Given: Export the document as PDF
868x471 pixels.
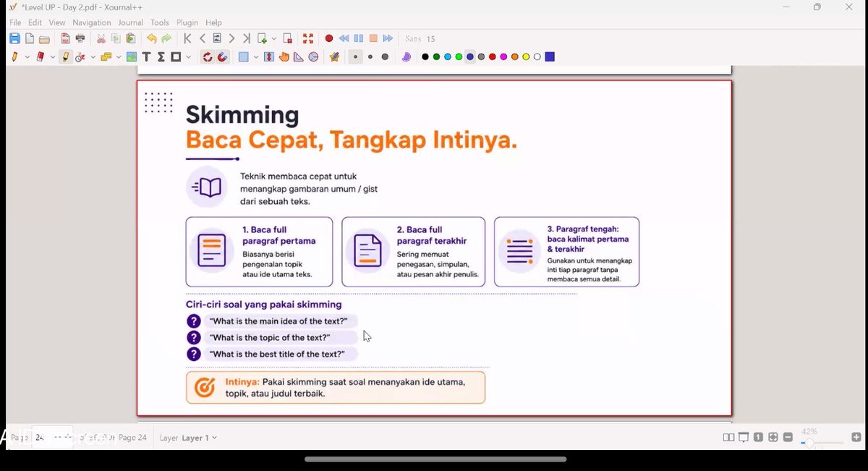Looking at the screenshot, I should [x=65, y=38].
